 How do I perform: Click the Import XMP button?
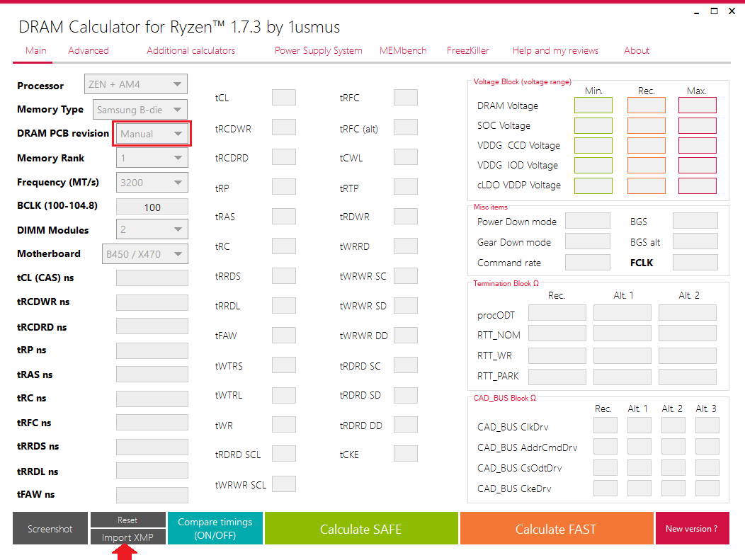[127, 537]
